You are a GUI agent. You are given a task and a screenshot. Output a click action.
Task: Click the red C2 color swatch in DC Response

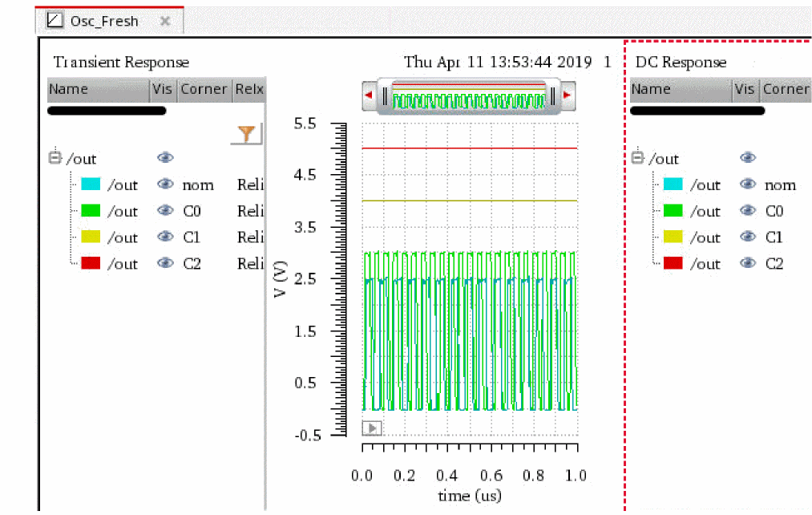[x=673, y=264]
